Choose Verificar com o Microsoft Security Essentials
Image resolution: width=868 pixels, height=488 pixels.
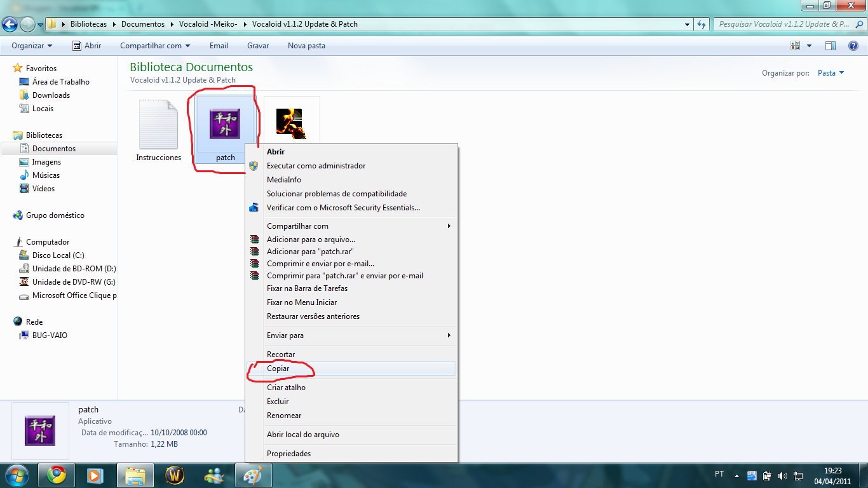(x=351, y=208)
